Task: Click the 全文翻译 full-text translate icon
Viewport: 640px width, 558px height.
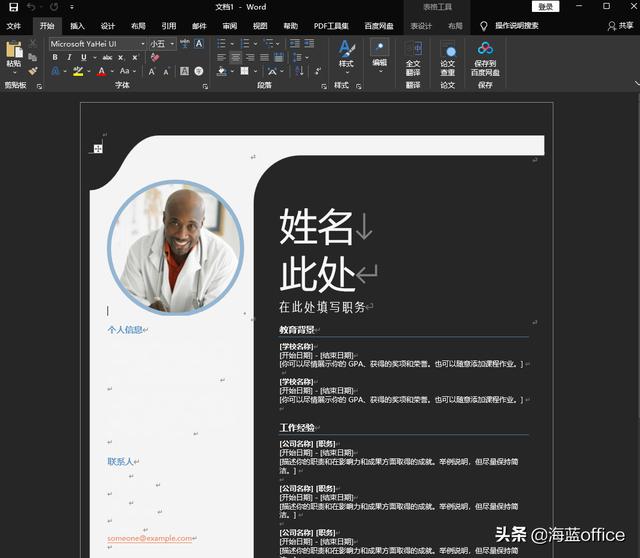Action: point(413,50)
